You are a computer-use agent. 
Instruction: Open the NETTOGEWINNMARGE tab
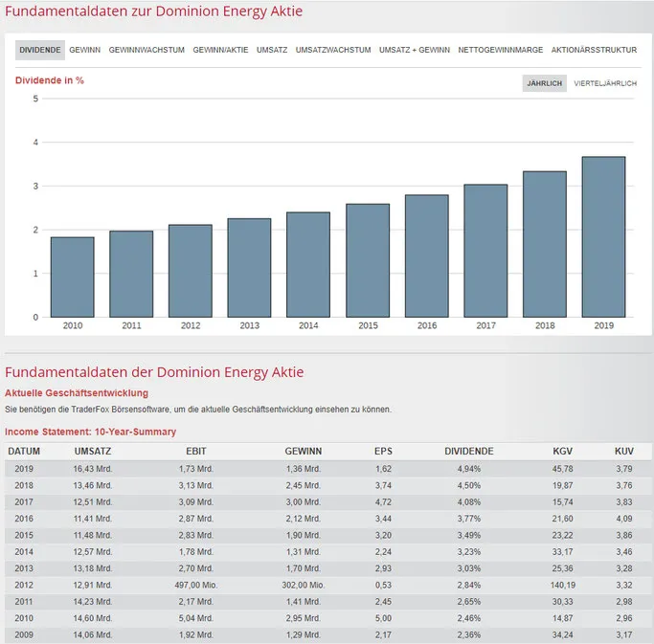click(501, 50)
